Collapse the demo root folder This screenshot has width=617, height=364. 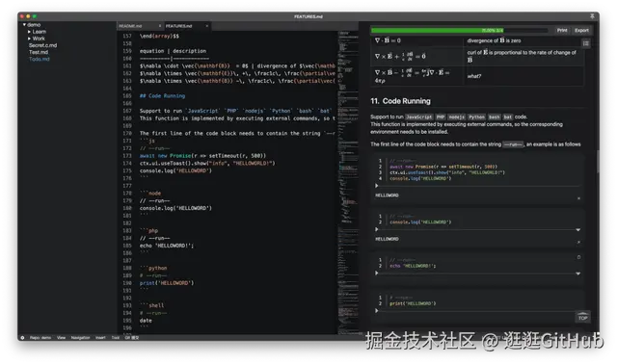click(24, 25)
